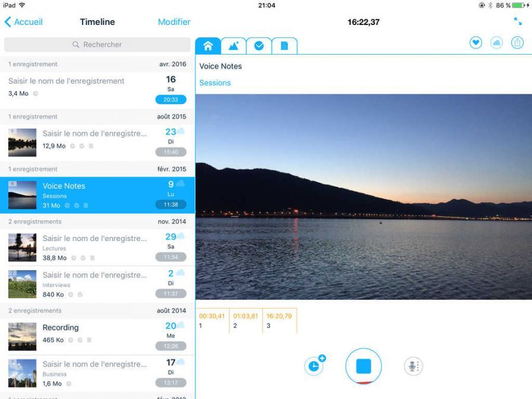Open the cloud upload icon
This screenshot has height=399, width=532.
(496, 43)
